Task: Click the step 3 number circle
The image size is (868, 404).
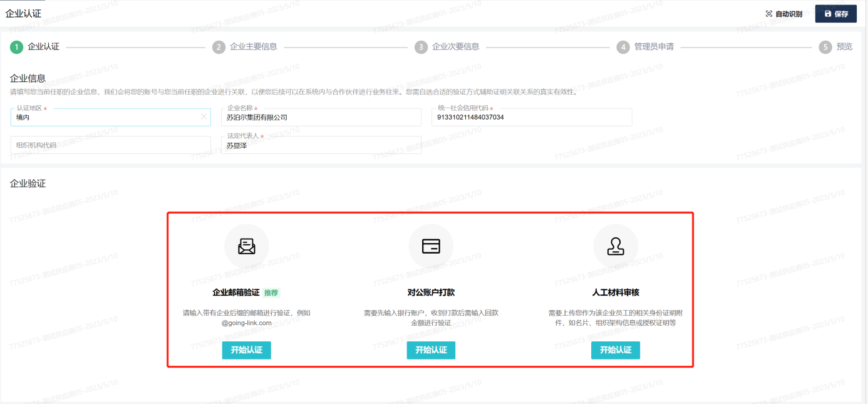Action: click(421, 47)
